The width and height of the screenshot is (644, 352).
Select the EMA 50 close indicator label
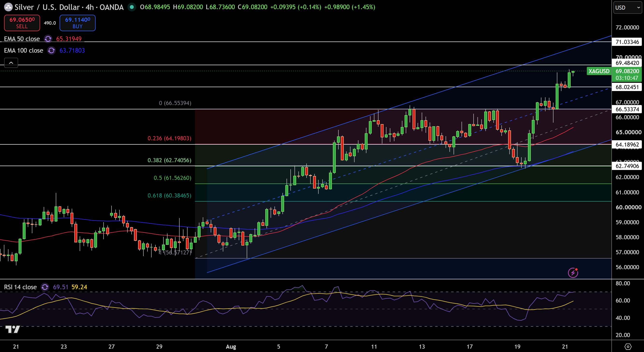coord(22,39)
